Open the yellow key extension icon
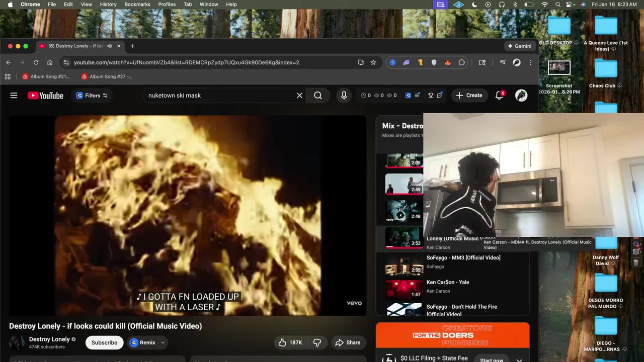Viewport: 644px width, 362px height. (420, 62)
